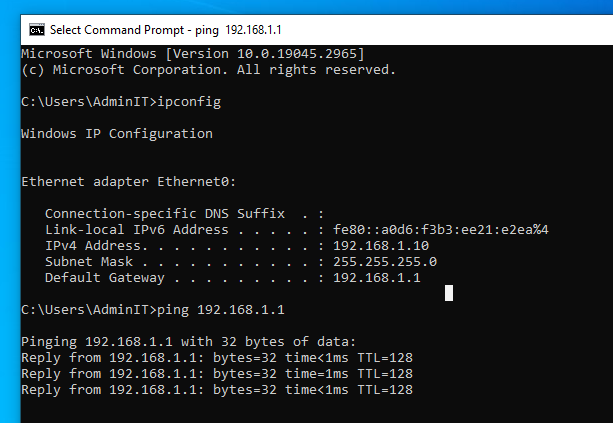Click the Default Gateway value 192.168.1.1
613x423 pixels.
[x=376, y=278]
